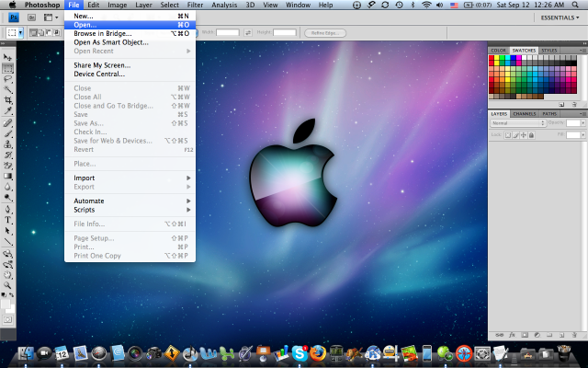Launch Bridge from the application bar
This screenshot has height=368, width=588.
[32, 17]
